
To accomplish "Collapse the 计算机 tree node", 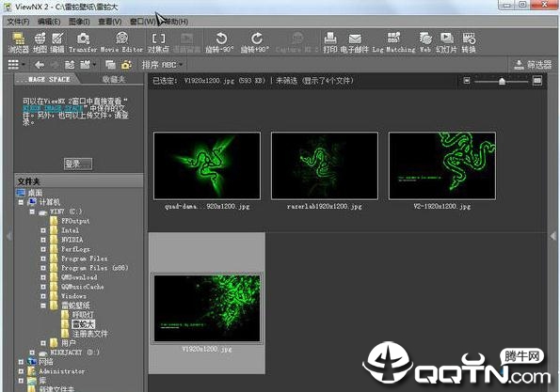I will (21, 202).
